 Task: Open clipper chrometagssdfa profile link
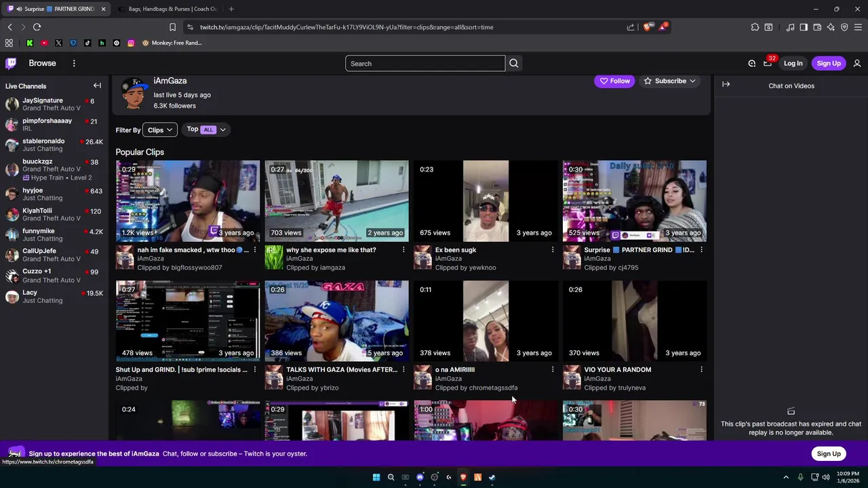pos(493,388)
